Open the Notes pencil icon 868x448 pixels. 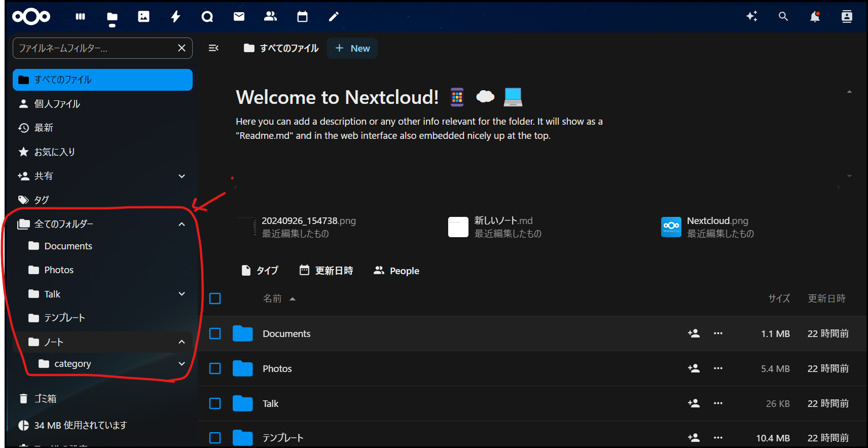click(334, 17)
